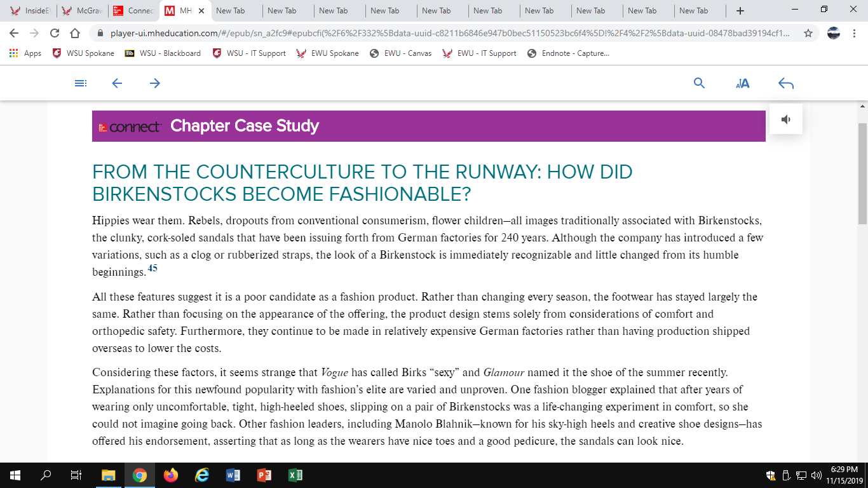The height and width of the screenshot is (488, 868).
Task: Switch to the Connect tab
Action: point(134,11)
